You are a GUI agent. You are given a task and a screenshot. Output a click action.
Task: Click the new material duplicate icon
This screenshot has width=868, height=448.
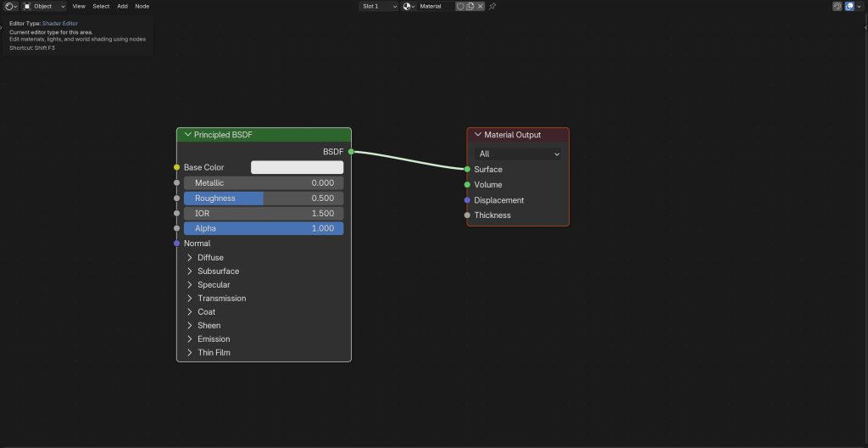click(470, 6)
